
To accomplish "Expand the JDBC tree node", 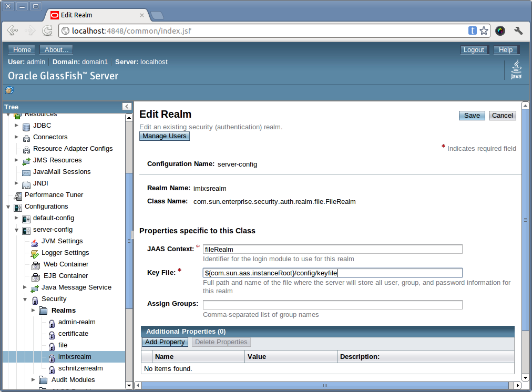I will point(16,126).
